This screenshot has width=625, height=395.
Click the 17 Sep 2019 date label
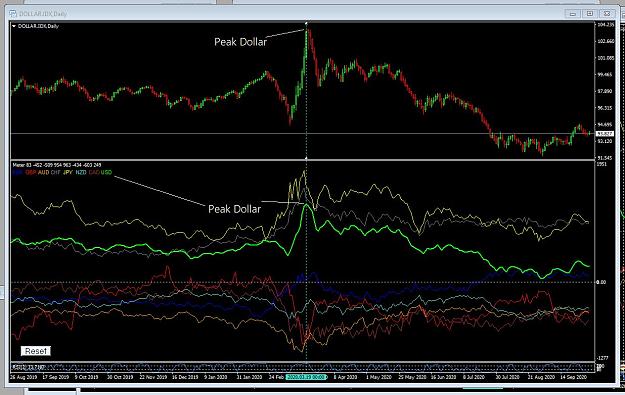(55, 377)
